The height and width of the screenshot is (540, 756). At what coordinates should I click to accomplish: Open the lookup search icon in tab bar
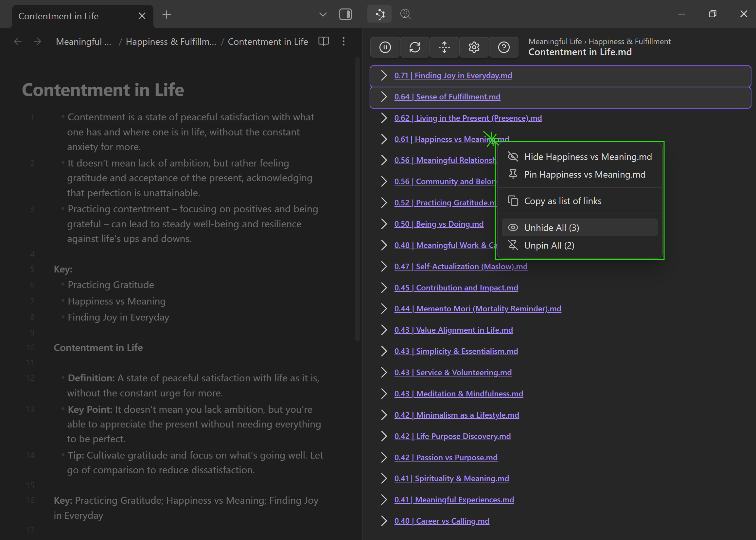pyautogui.click(x=405, y=14)
